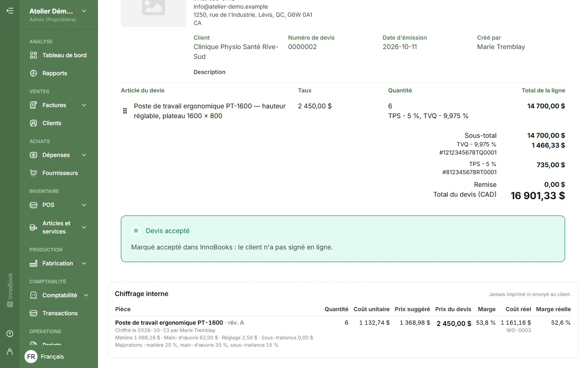This screenshot has height=368, width=588.
Task: Open the Français language selector
Action: [45, 357]
